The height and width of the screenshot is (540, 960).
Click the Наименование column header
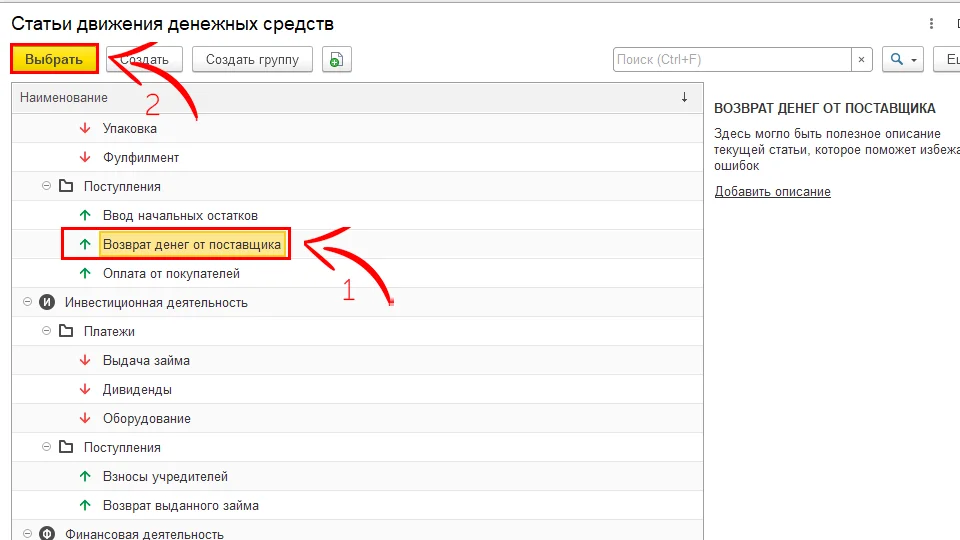click(64, 98)
